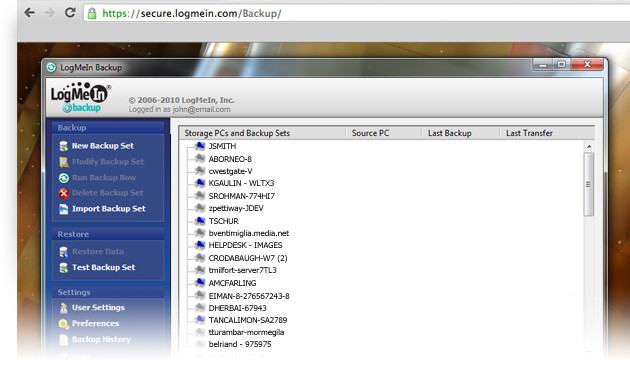Click the PC icon beside EIMAN-8-276567243-8

[200, 295]
